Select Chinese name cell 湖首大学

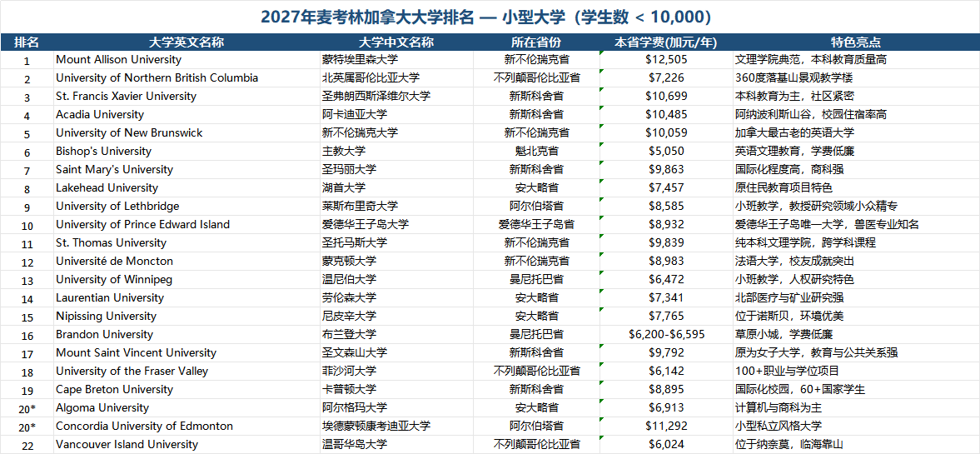pyautogui.click(x=396, y=187)
